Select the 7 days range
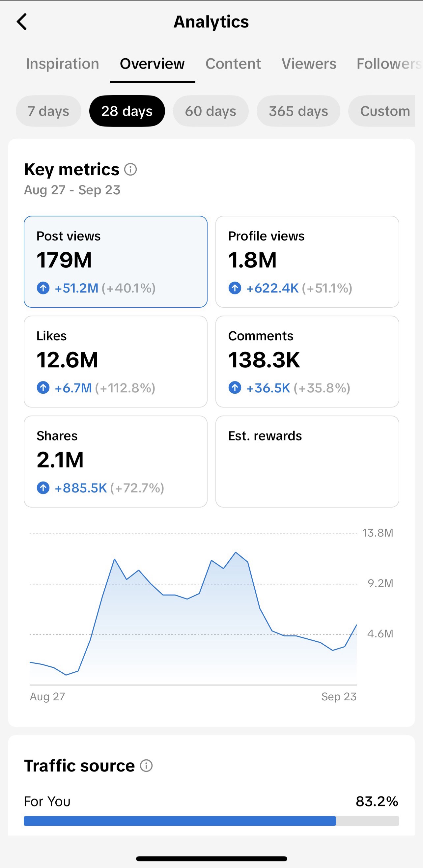The image size is (423, 868). tap(48, 111)
